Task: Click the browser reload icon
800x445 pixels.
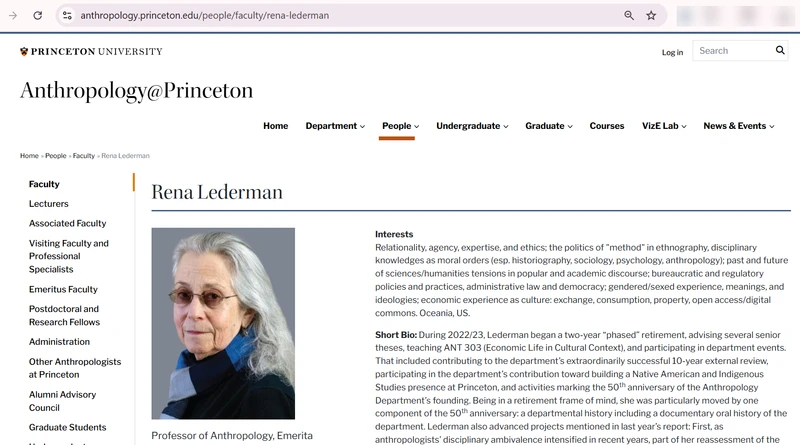Action: tap(38, 15)
